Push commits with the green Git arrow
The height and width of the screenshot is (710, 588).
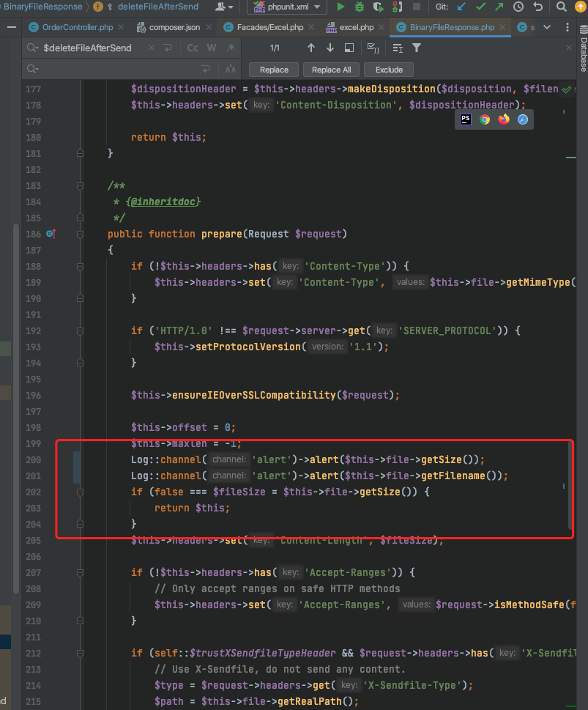499,8
